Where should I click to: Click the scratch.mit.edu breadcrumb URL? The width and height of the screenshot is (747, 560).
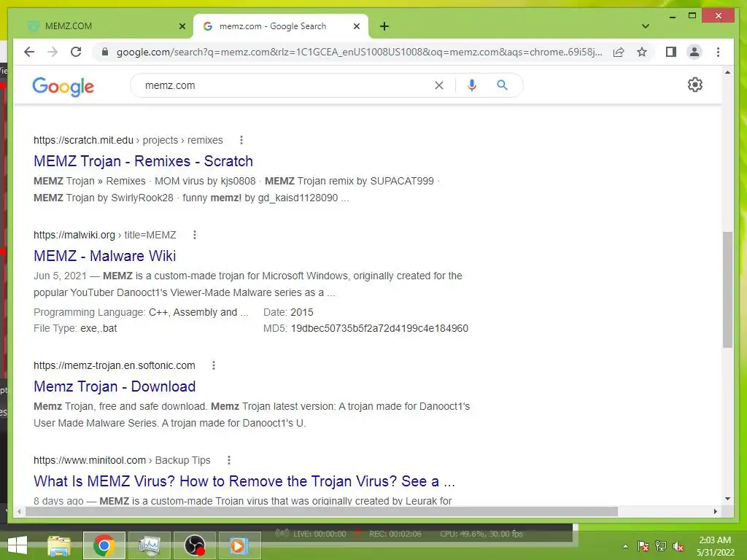pos(128,140)
